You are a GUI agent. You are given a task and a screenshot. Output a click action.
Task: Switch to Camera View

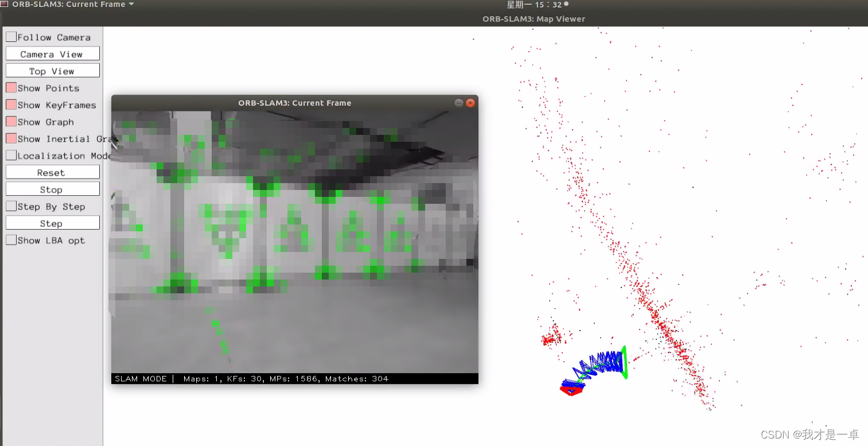pos(52,53)
